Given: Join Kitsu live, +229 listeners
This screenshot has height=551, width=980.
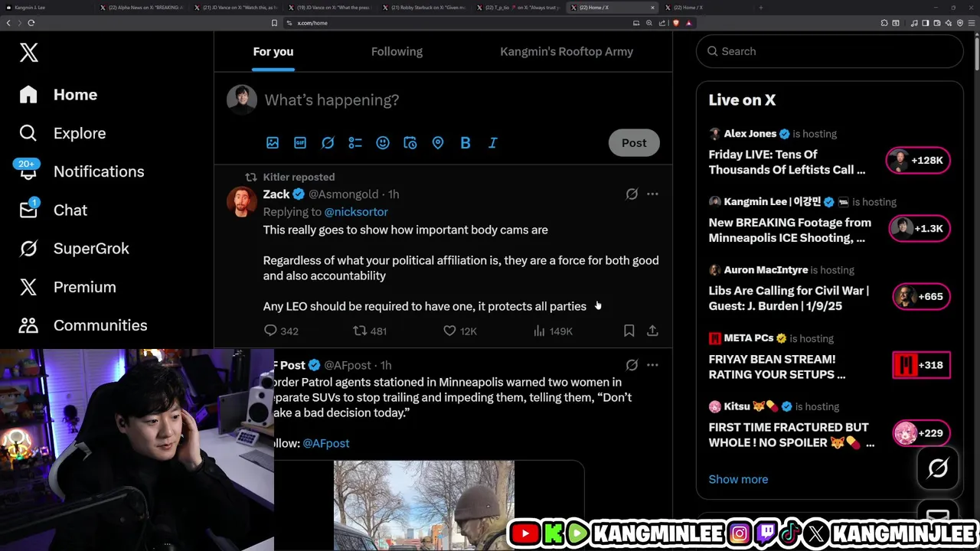Looking at the screenshot, I should (x=922, y=433).
